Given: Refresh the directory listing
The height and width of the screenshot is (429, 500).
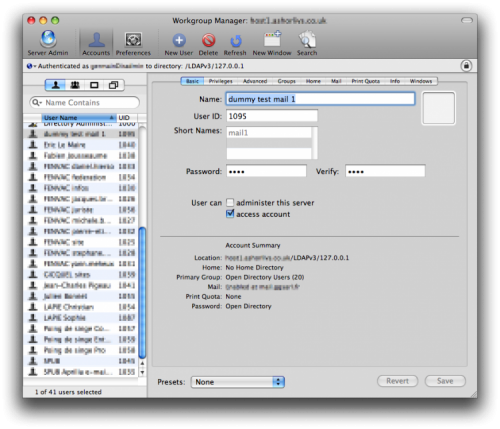Looking at the screenshot, I should [x=235, y=43].
